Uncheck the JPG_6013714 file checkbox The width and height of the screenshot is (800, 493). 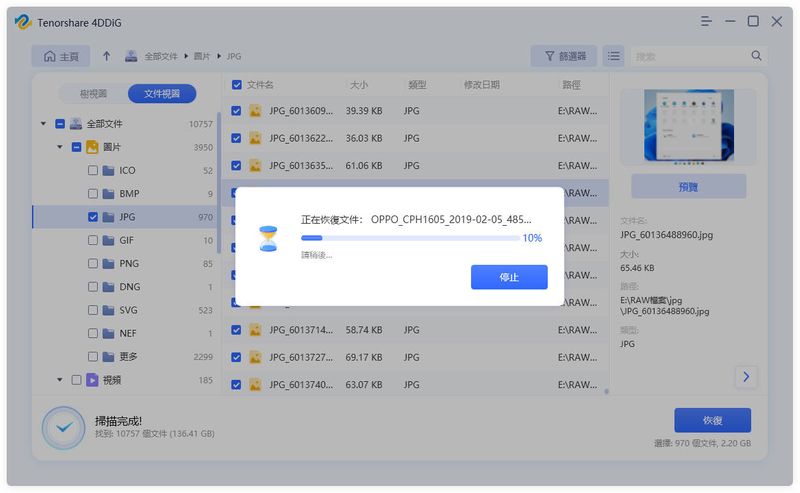236,330
